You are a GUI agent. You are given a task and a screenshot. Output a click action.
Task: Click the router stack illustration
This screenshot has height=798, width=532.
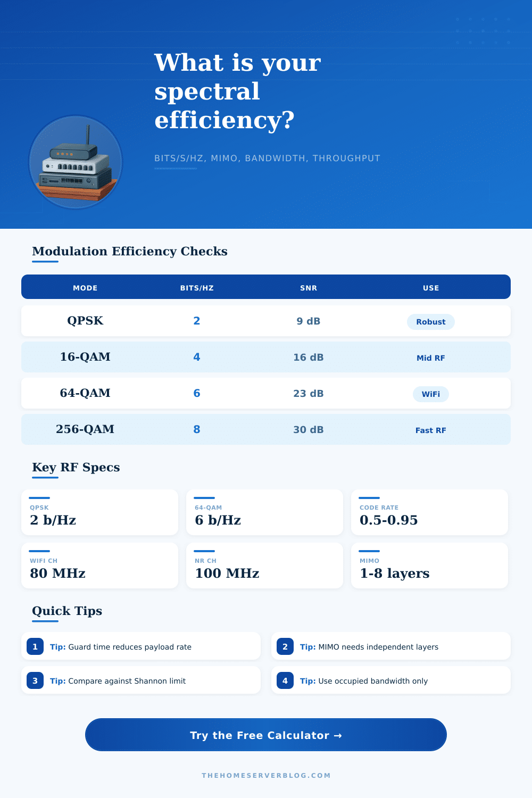pyautogui.click(x=76, y=162)
